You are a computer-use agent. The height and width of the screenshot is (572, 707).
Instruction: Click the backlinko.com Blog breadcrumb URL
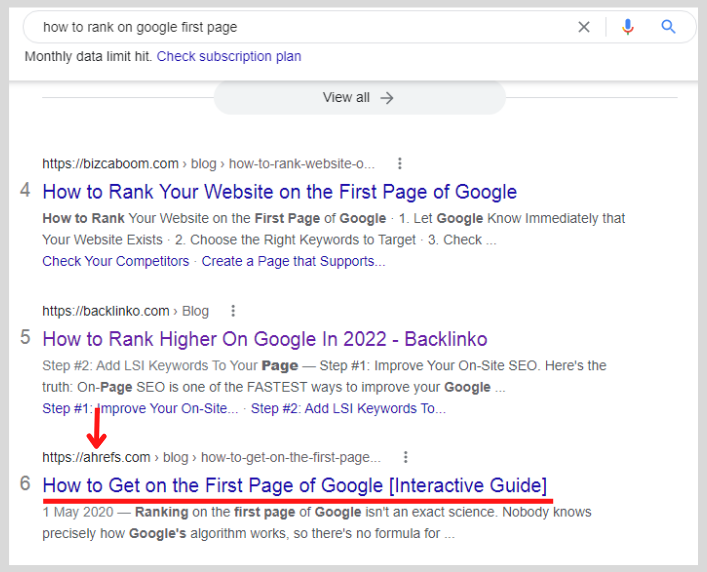click(125, 311)
